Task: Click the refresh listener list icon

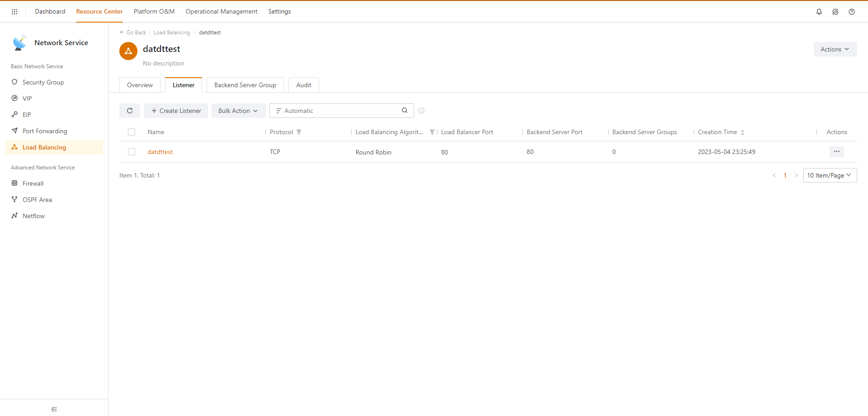Action: [130, 111]
